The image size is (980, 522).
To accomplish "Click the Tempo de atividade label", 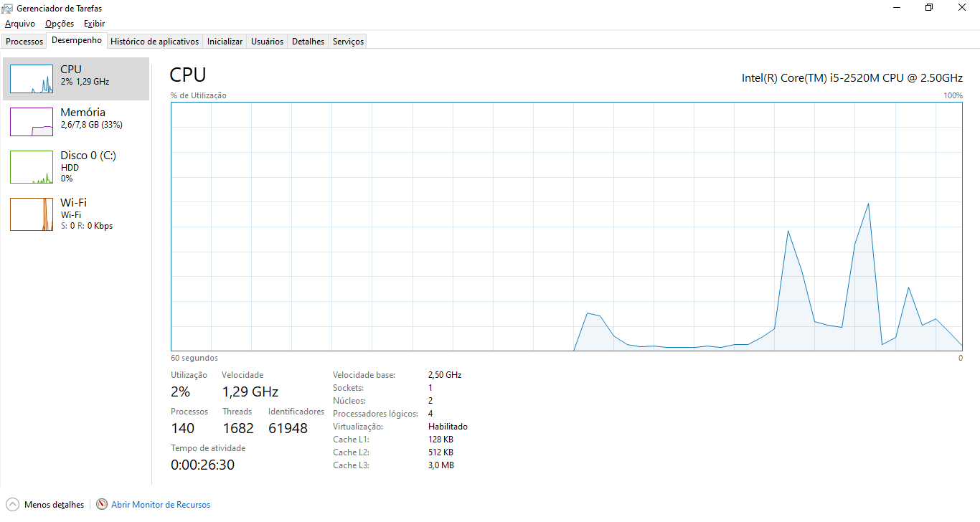I will point(208,448).
